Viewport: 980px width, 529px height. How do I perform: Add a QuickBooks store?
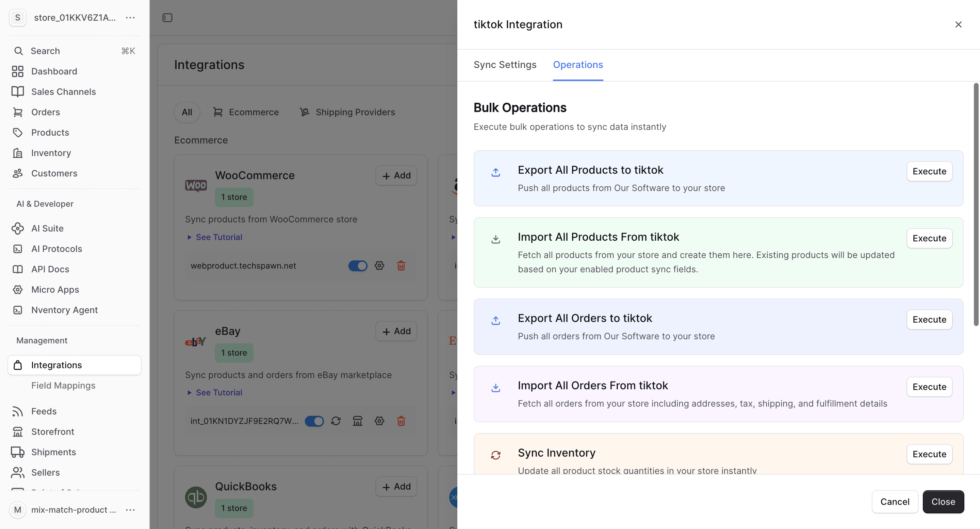396,487
